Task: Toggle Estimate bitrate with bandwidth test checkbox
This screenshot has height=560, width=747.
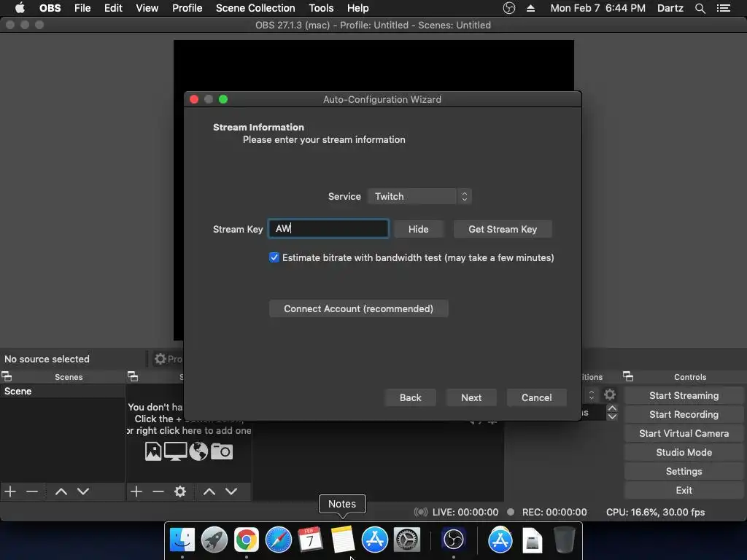Action: click(x=274, y=257)
